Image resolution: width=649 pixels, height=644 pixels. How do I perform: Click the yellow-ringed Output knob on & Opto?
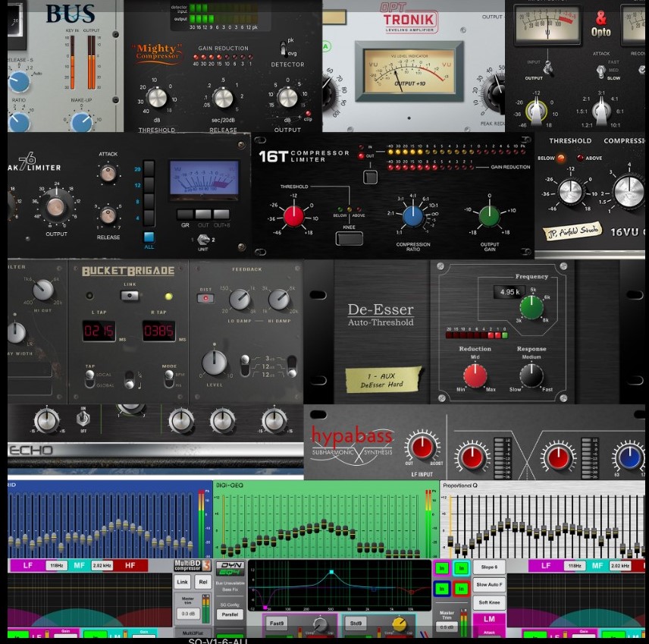537,110
